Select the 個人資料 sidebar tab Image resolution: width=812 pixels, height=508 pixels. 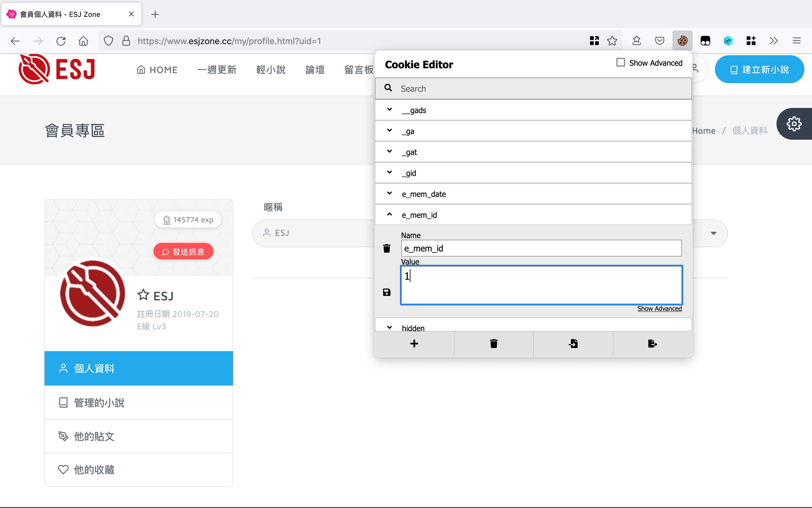[139, 368]
